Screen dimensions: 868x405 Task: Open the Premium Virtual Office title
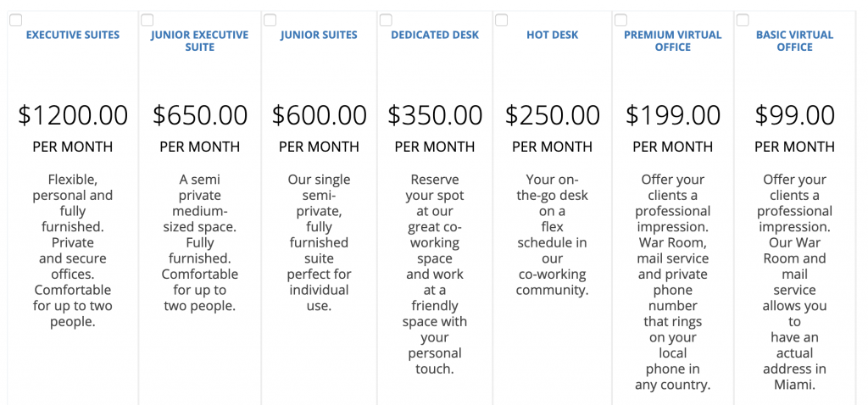(x=673, y=41)
